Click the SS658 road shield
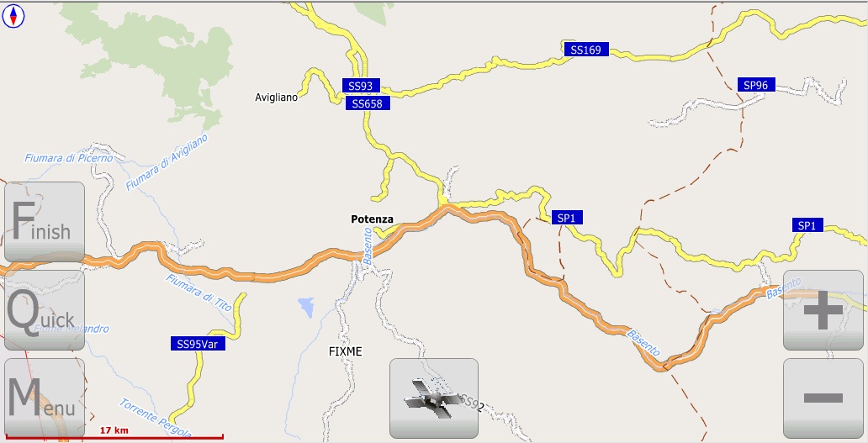The width and height of the screenshot is (868, 443). [x=368, y=103]
